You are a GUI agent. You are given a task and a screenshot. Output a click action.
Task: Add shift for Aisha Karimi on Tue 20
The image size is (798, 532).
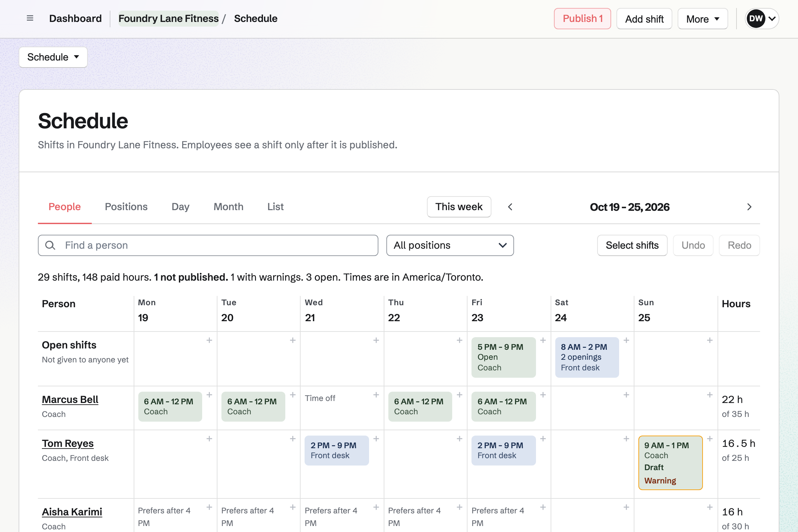click(x=293, y=507)
